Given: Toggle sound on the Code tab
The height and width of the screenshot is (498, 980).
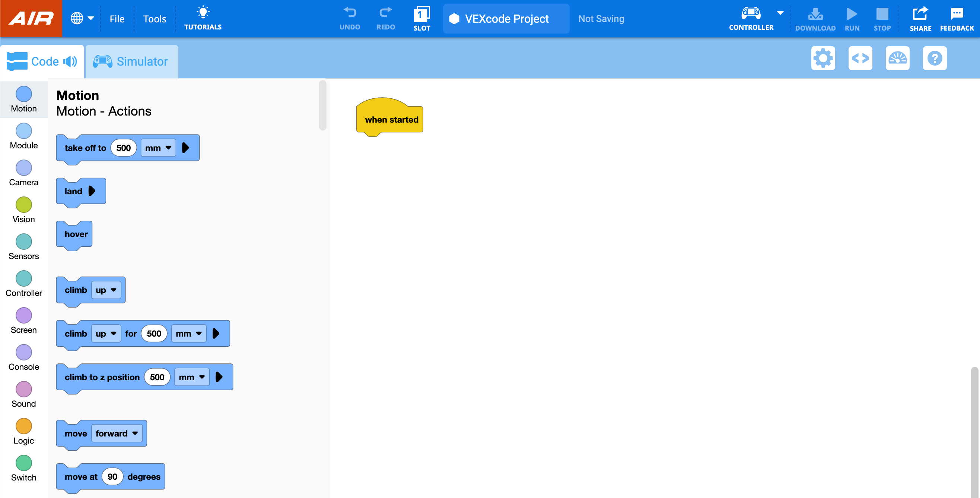Looking at the screenshot, I should coord(70,61).
